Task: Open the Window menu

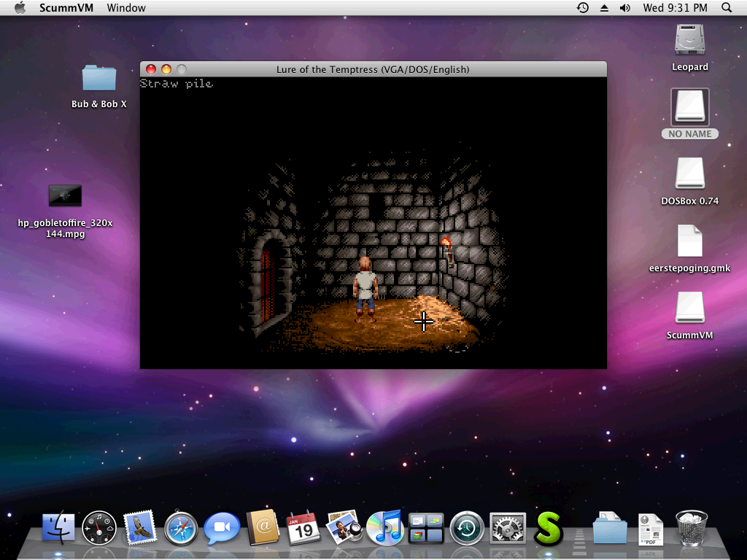Action: [x=126, y=8]
